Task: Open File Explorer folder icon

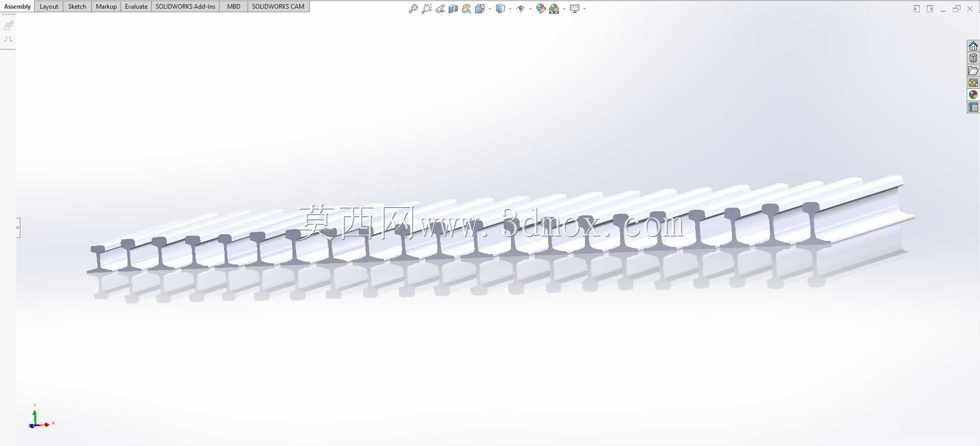Action: tap(973, 70)
